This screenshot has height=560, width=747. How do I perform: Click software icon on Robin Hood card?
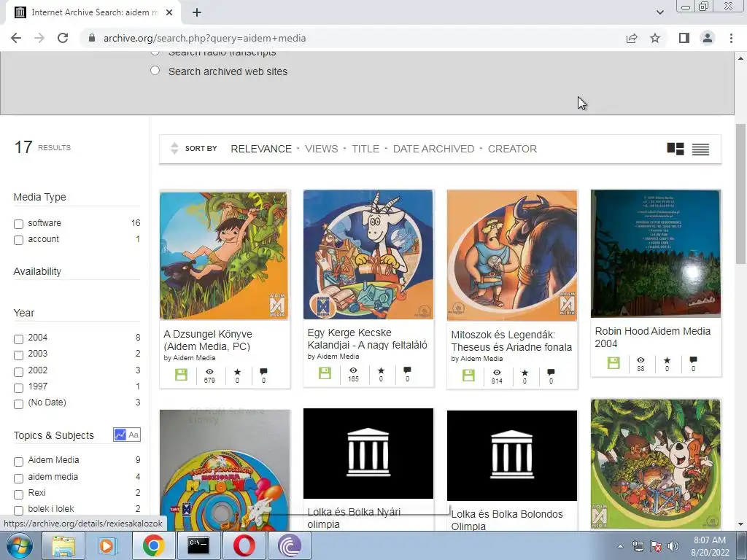point(614,363)
